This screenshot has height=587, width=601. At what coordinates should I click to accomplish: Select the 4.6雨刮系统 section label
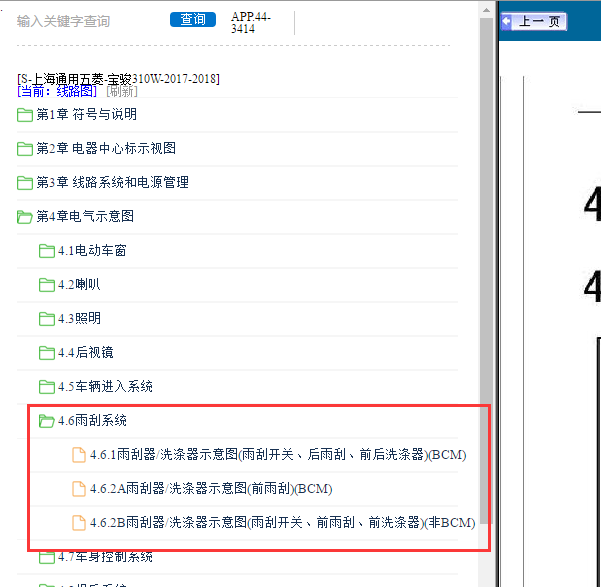point(92,421)
